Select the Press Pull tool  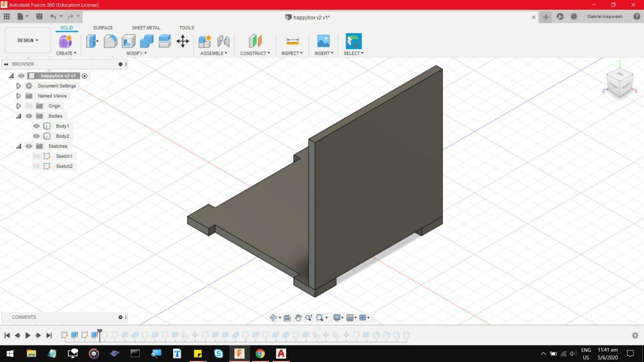tap(92, 41)
